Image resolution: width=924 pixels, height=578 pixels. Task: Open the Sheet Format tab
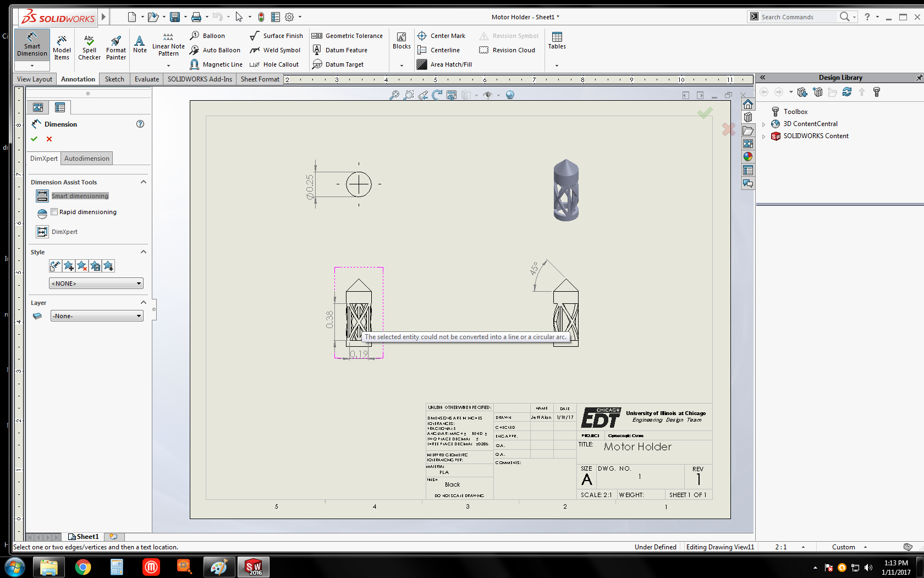pyautogui.click(x=260, y=79)
